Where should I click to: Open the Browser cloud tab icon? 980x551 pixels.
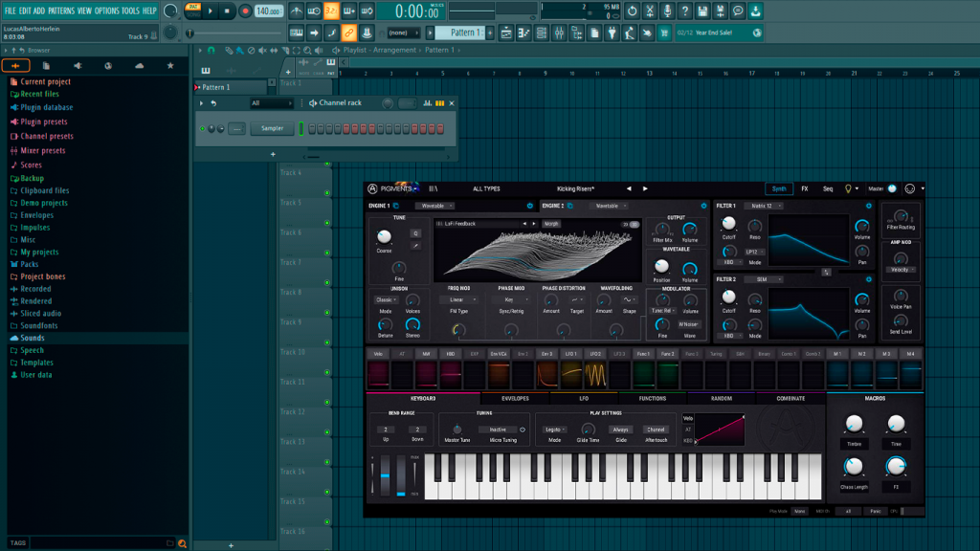click(140, 66)
